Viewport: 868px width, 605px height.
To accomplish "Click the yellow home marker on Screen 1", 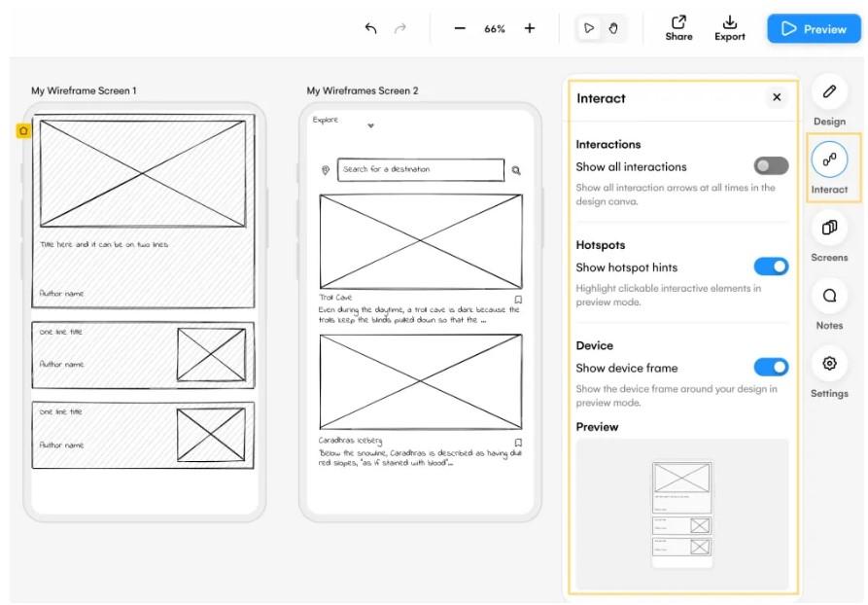I will (23, 130).
